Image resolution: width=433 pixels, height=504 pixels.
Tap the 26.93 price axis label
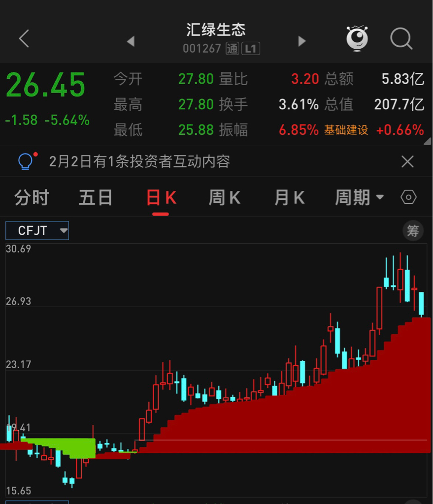point(18,301)
